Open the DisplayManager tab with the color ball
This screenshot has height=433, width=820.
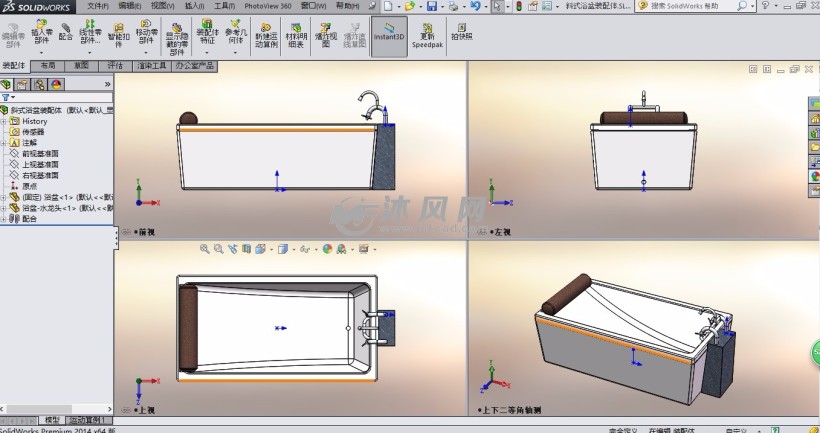coord(56,85)
